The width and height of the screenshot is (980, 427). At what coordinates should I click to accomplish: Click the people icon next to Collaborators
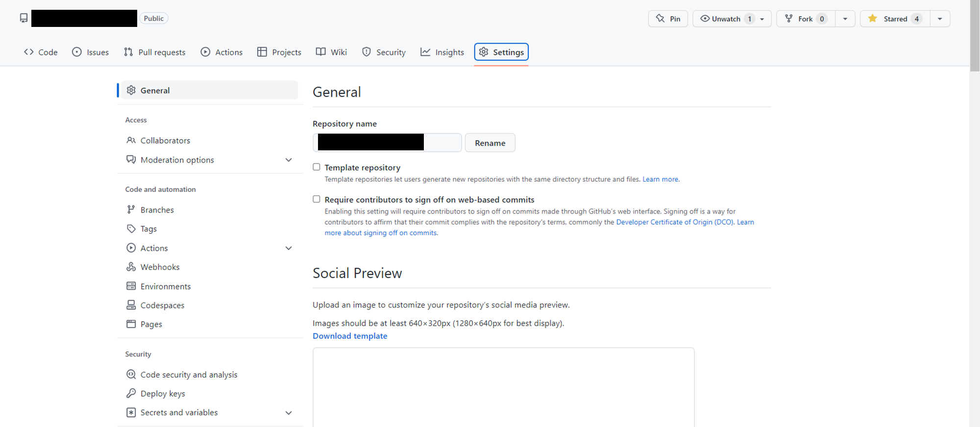[131, 140]
